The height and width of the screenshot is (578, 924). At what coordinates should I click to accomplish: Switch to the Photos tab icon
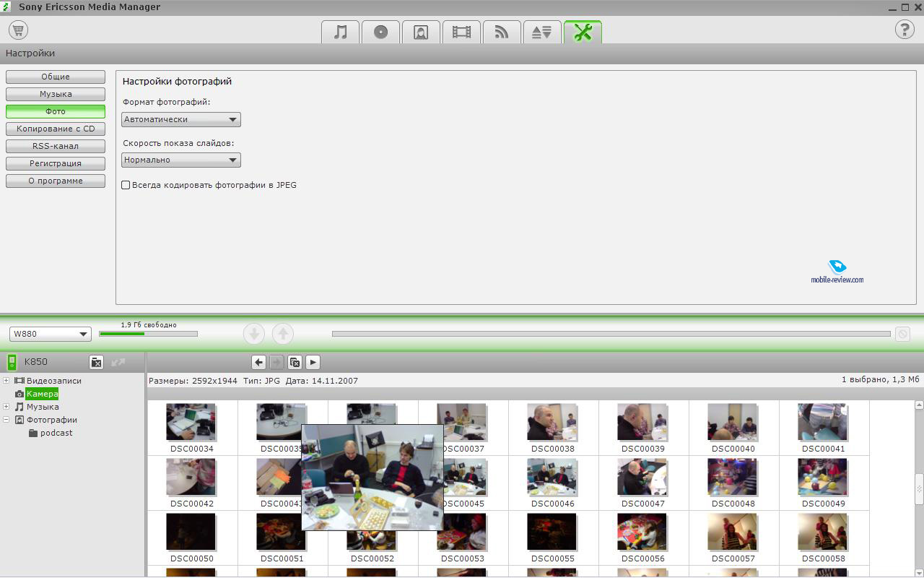[422, 32]
